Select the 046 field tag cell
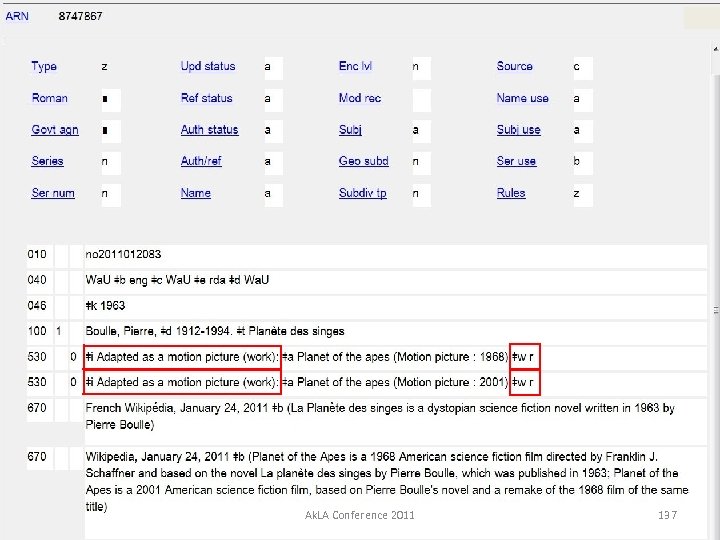Viewport: 720px width, 540px height. pyautogui.click(x=39, y=305)
